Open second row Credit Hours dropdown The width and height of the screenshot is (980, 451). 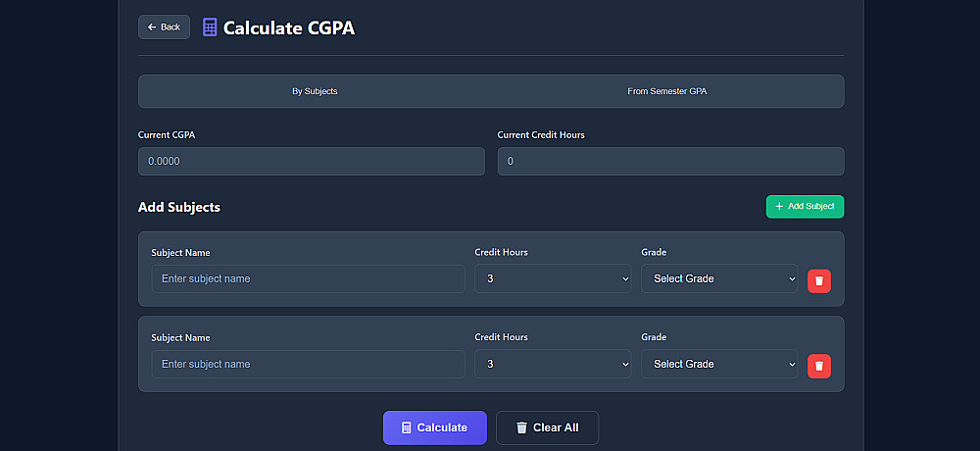(553, 364)
